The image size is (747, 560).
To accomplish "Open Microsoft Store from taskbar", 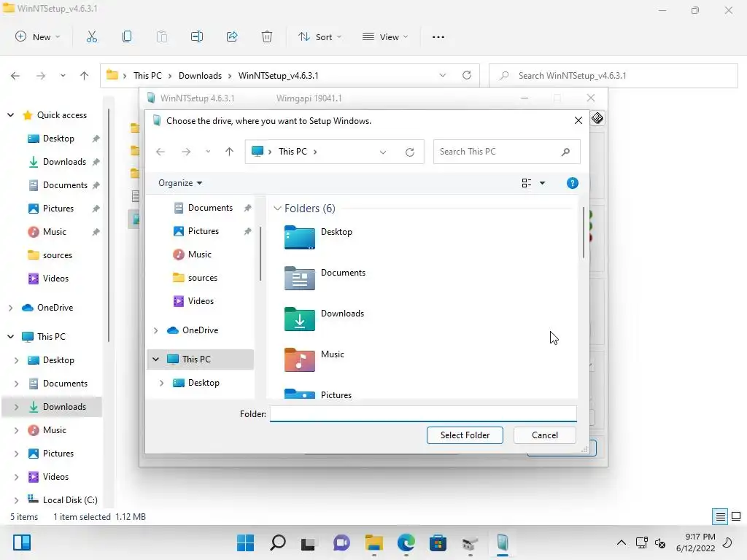I will 438,542.
